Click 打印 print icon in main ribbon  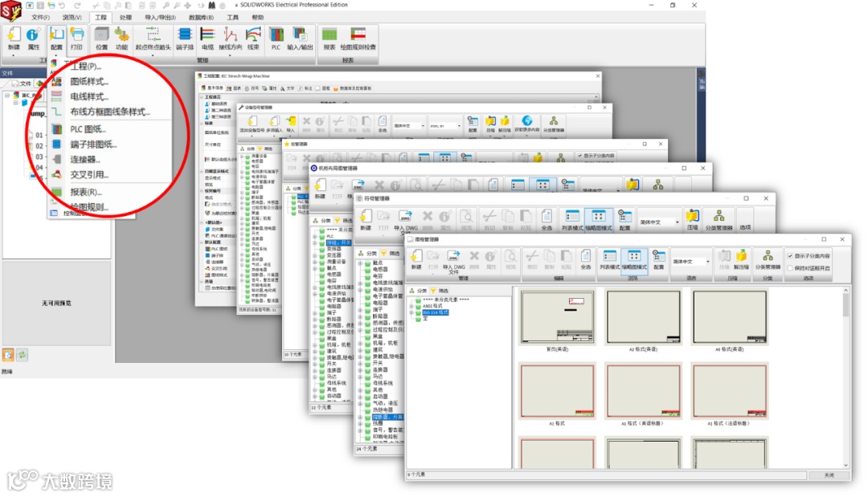pos(77,39)
